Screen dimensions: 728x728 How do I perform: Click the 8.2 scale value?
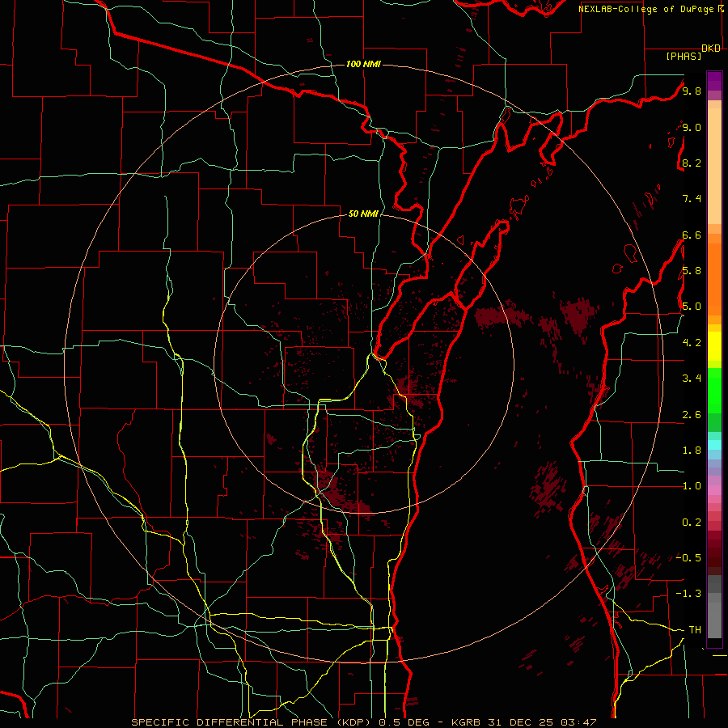click(692, 163)
